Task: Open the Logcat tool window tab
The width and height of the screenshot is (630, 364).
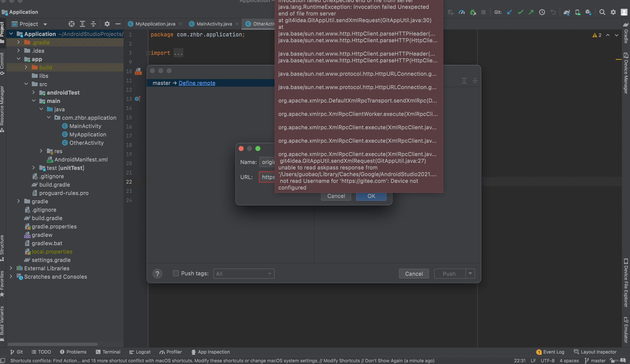Action: [x=140, y=352]
